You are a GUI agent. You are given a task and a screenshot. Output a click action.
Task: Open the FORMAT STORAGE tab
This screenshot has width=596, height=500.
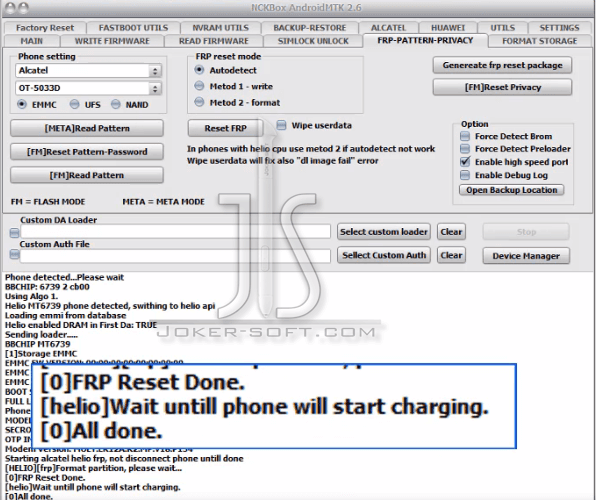coord(539,41)
